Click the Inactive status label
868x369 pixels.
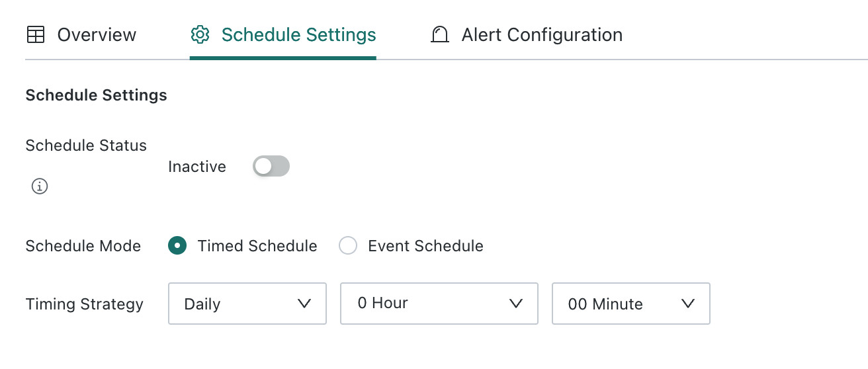point(197,167)
